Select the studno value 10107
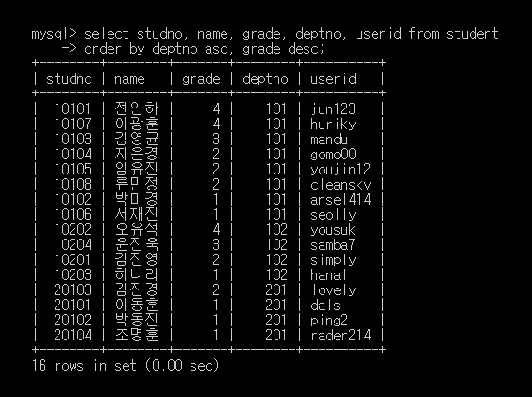This screenshot has width=532, height=397. (73, 124)
